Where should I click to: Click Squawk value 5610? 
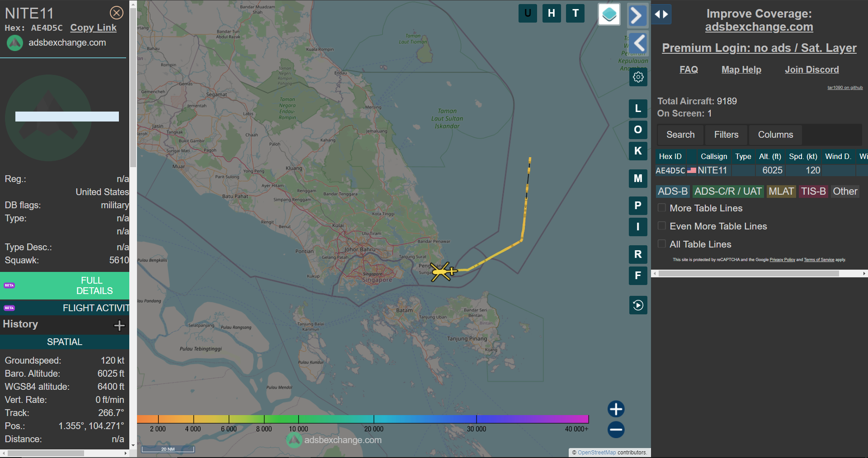pyautogui.click(x=119, y=260)
